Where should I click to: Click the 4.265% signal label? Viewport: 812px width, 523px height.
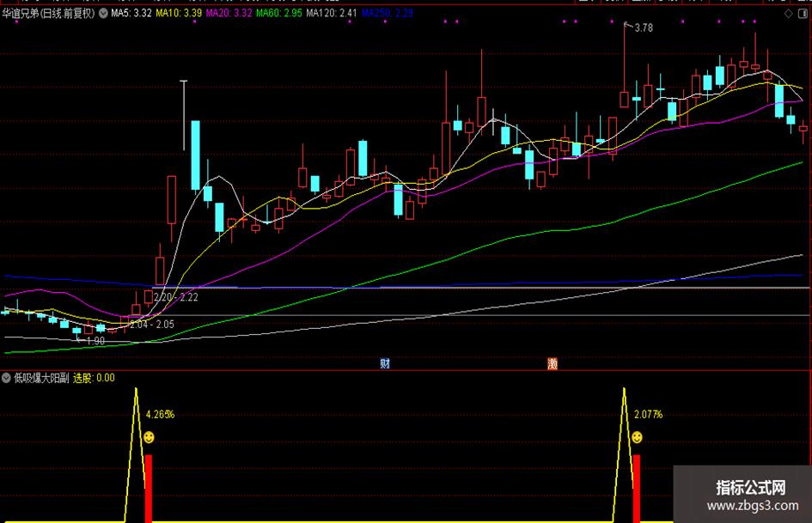pos(160,414)
